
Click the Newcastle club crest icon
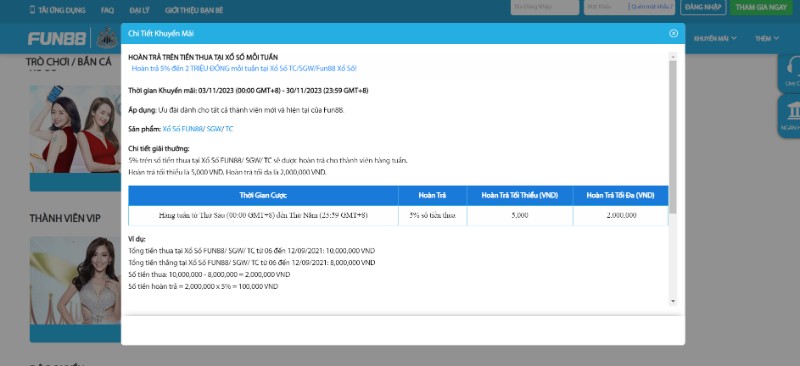point(107,38)
